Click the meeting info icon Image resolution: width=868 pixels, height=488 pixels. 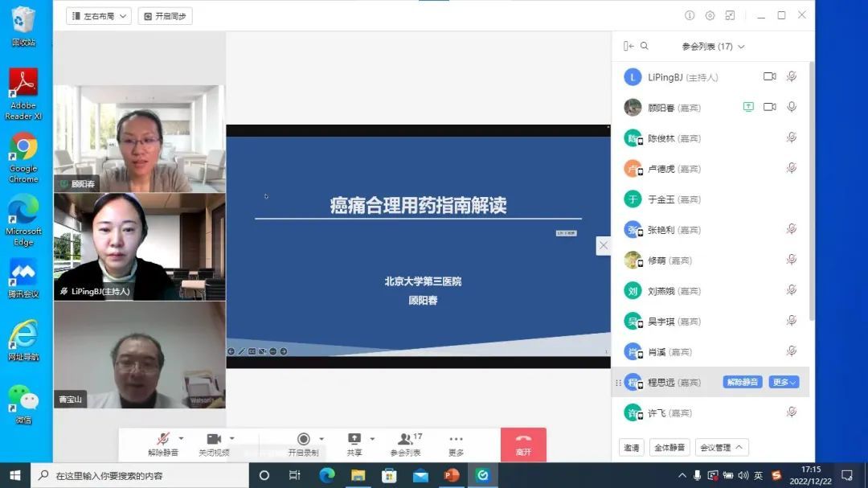[689, 15]
